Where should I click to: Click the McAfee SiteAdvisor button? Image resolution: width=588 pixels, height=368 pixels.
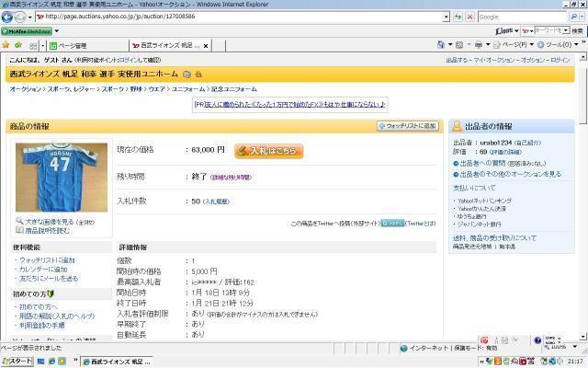[x=27, y=31]
